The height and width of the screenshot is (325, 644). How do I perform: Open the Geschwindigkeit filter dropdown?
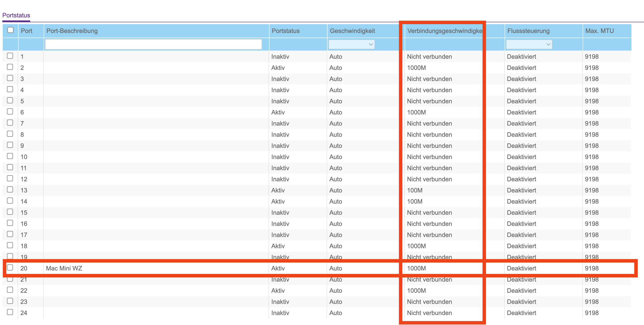(351, 45)
